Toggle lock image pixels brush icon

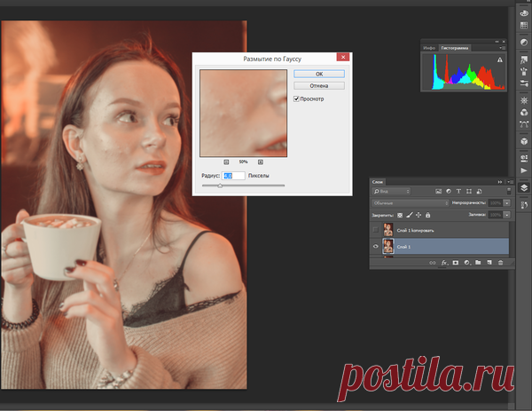click(x=410, y=215)
